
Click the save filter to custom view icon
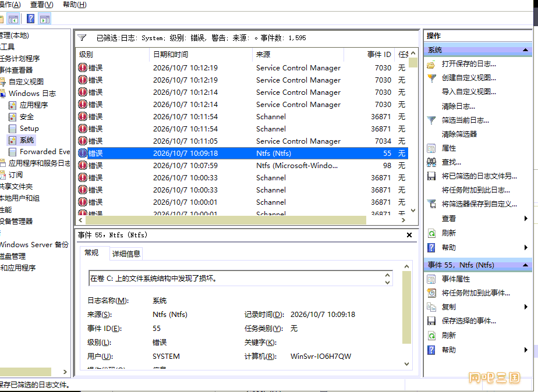[431, 204]
